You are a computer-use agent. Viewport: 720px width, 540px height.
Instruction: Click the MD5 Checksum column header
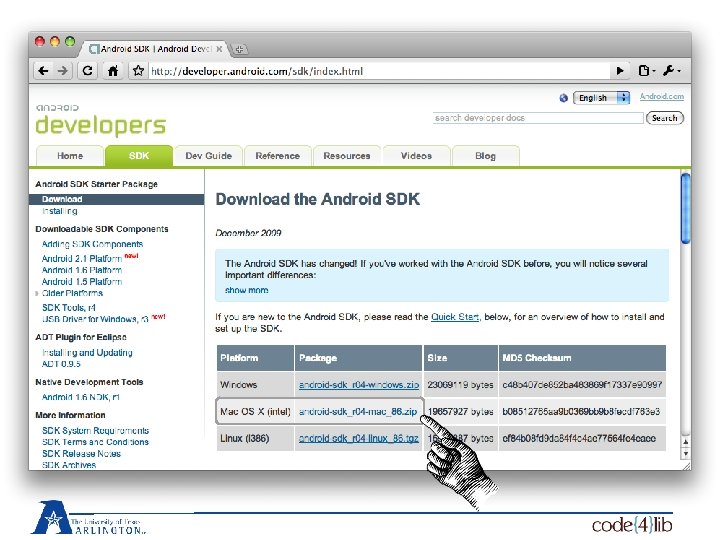pos(582,358)
